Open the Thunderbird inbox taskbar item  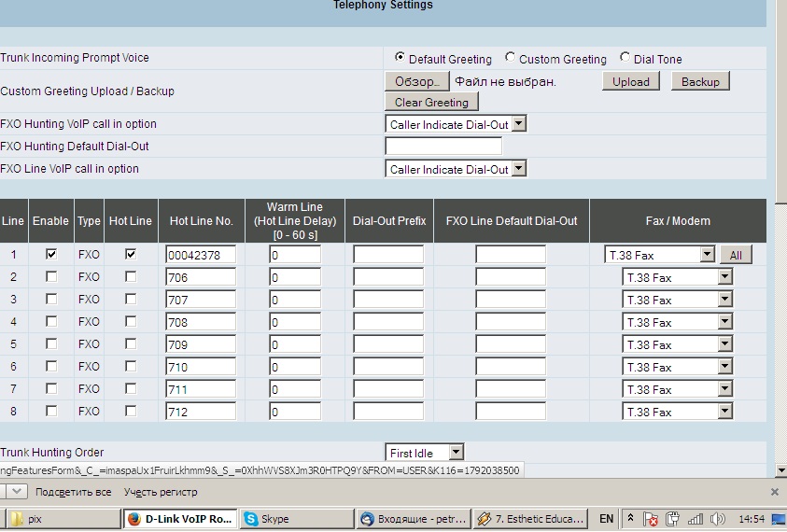coord(415,518)
